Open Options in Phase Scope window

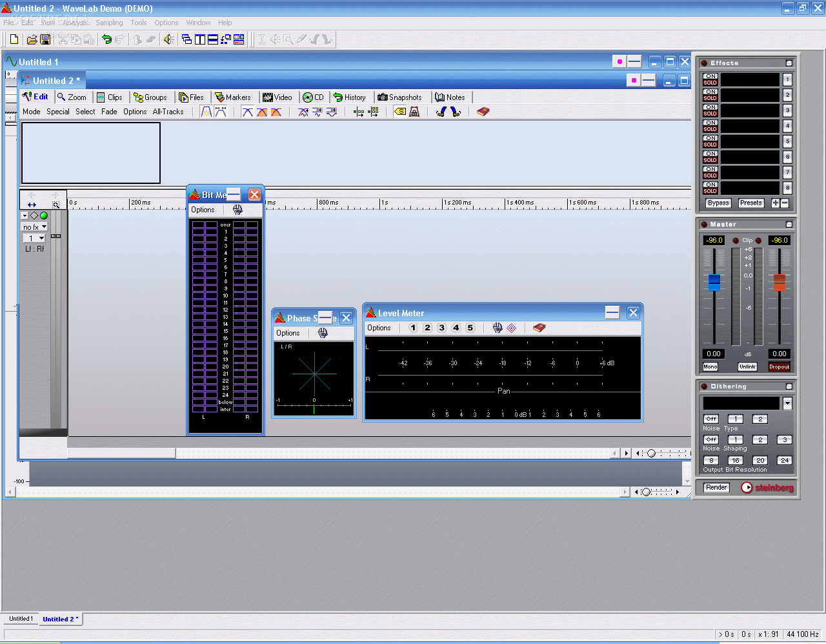pos(288,333)
